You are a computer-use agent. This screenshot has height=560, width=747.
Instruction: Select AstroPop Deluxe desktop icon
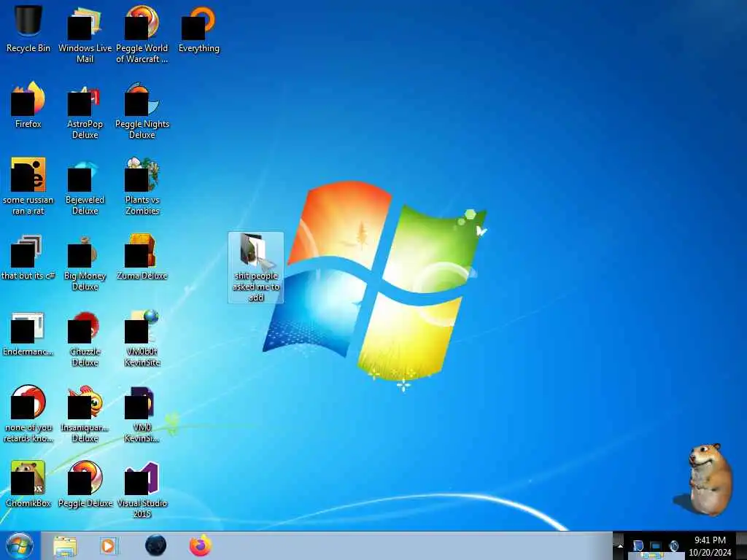85,111
